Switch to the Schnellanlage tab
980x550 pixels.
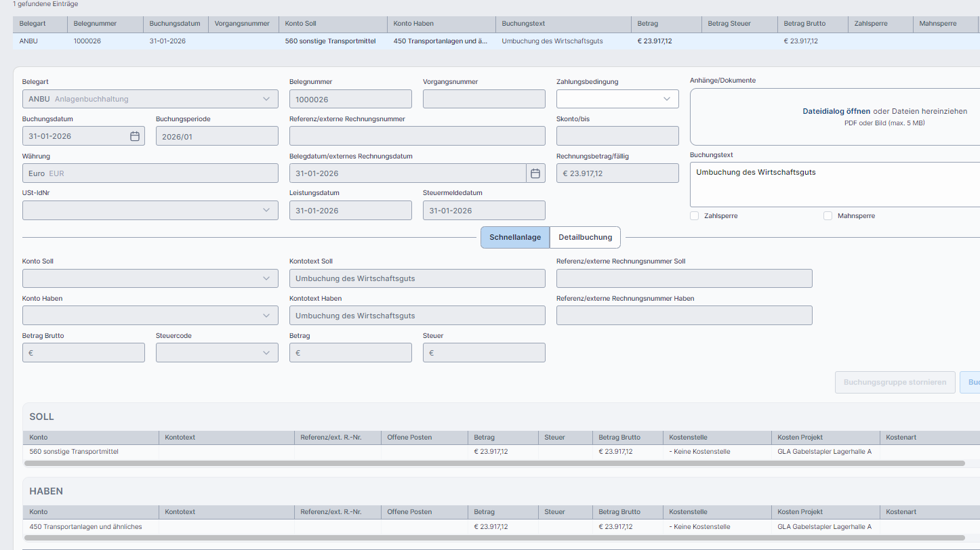pos(515,237)
